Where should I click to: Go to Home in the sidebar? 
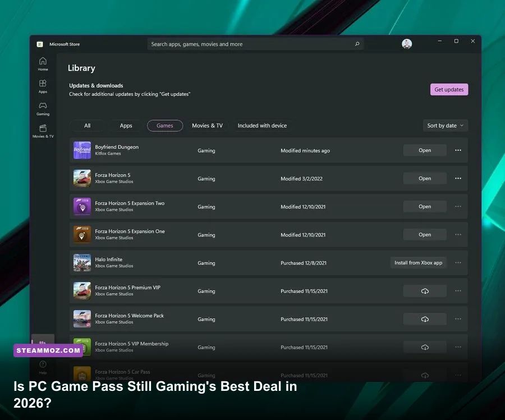(x=43, y=64)
